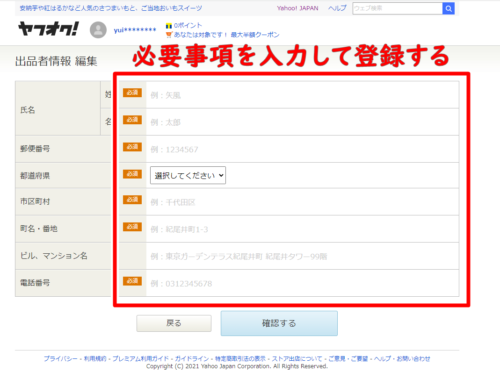The width and height of the screenshot is (500, 386).
Task: Click the 町名・番地 row label
Action: [x=39, y=229]
